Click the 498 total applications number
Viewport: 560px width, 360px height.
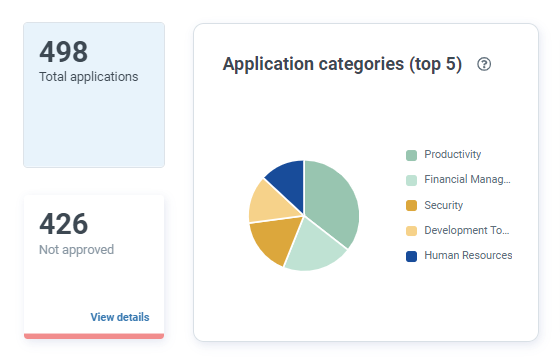pos(64,52)
